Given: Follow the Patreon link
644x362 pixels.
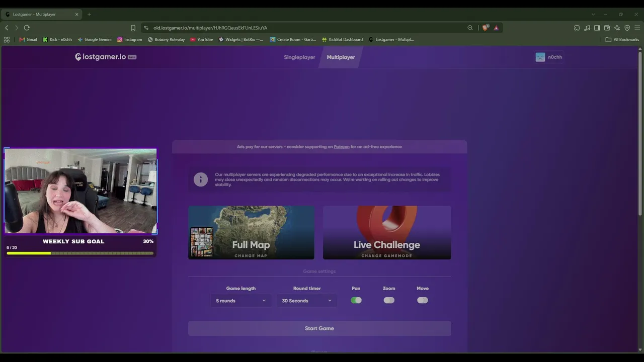Looking at the screenshot, I should pos(342,147).
